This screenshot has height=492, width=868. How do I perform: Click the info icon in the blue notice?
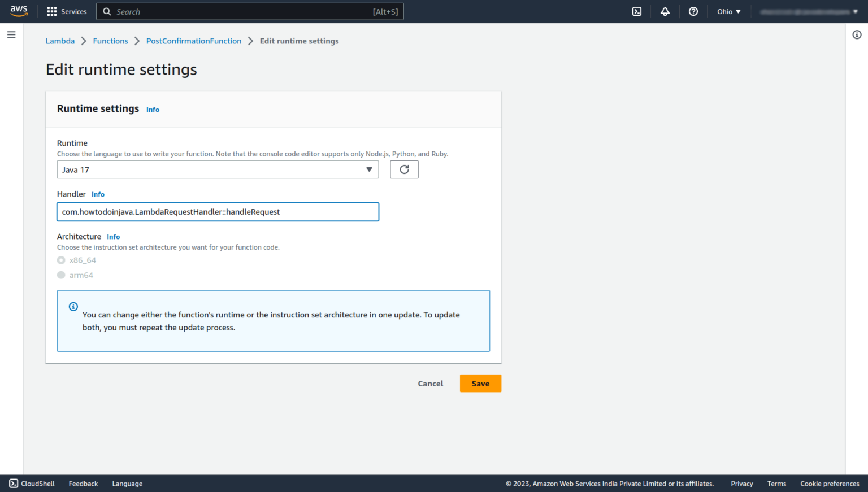click(73, 306)
